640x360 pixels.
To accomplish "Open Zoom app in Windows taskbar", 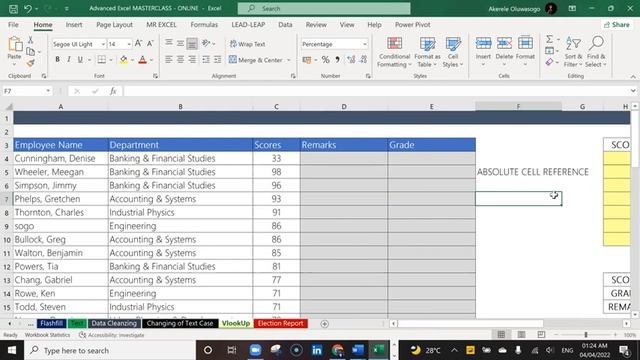I will pos(256,350).
